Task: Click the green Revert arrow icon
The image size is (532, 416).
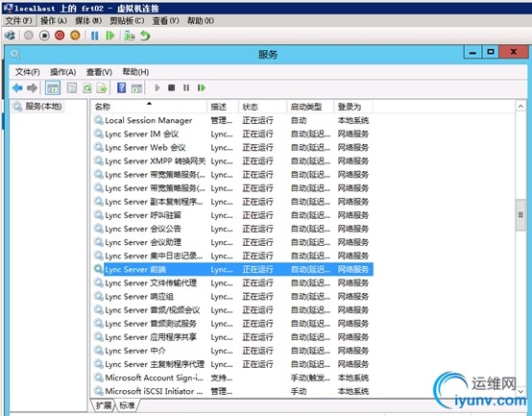Action: coord(145,36)
